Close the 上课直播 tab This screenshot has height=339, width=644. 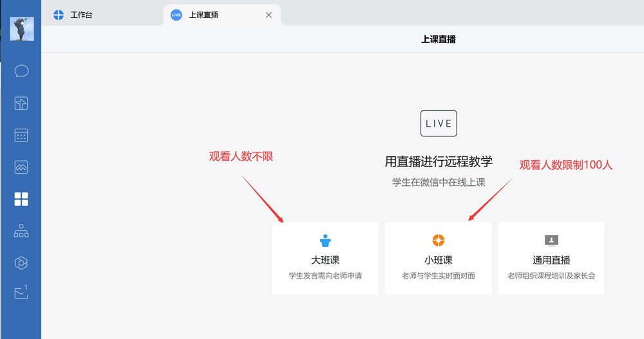pyautogui.click(x=269, y=15)
